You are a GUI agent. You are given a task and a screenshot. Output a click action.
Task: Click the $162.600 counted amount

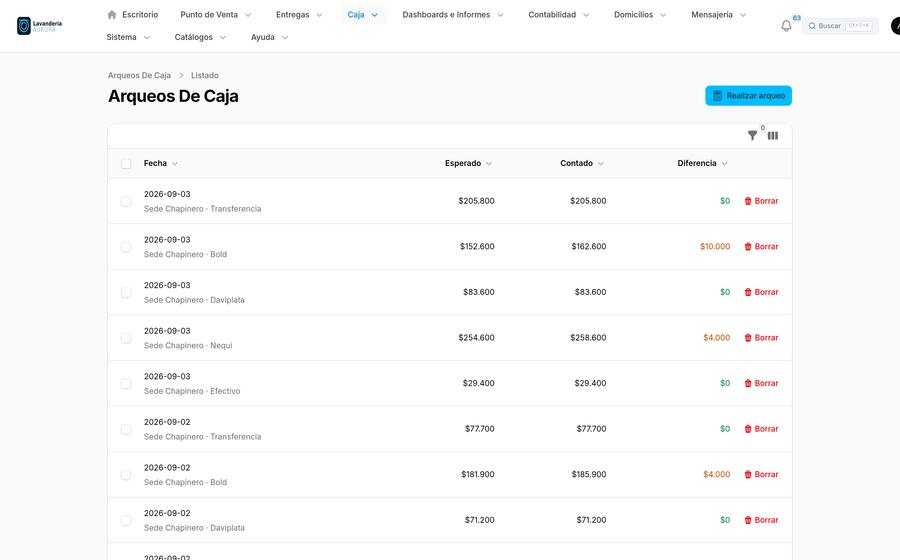(589, 246)
